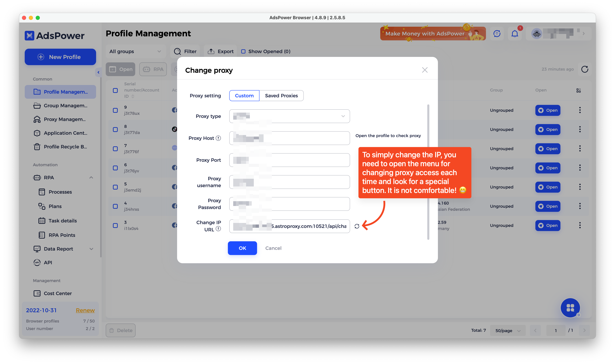Click the Change IP URL info icon

[218, 229]
